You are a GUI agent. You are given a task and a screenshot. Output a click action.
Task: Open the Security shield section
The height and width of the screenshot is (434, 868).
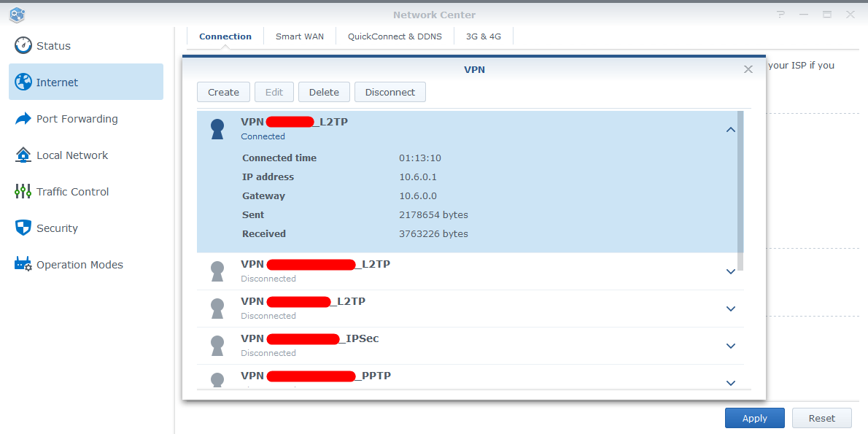pyautogui.click(x=23, y=228)
